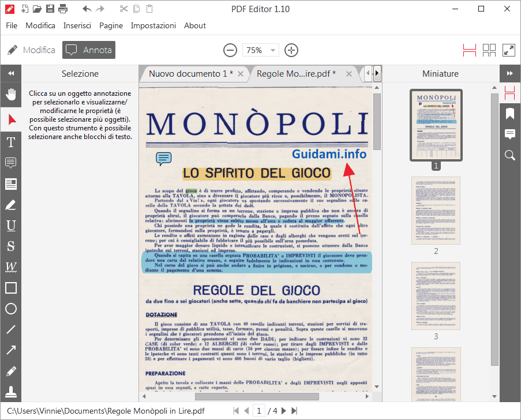
Task: Undo the last action
Action: click(87, 9)
